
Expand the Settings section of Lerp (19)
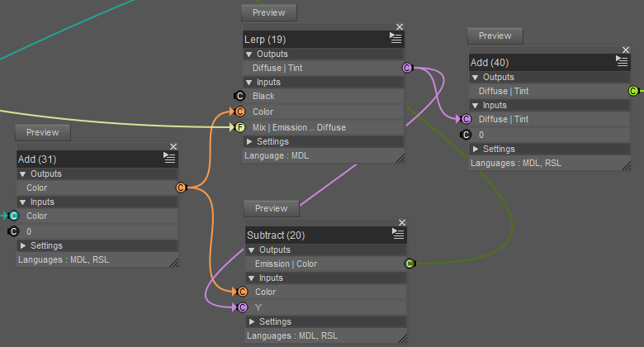pos(249,141)
